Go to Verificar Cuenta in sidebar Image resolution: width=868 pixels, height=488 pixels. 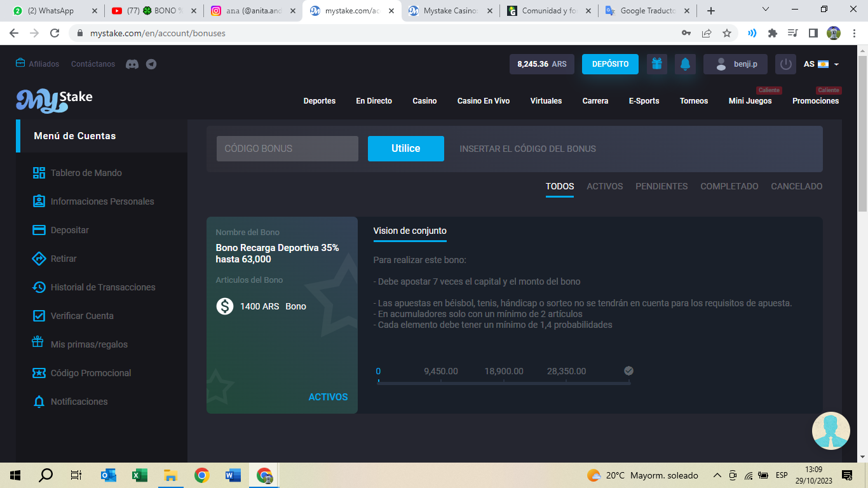click(81, 316)
